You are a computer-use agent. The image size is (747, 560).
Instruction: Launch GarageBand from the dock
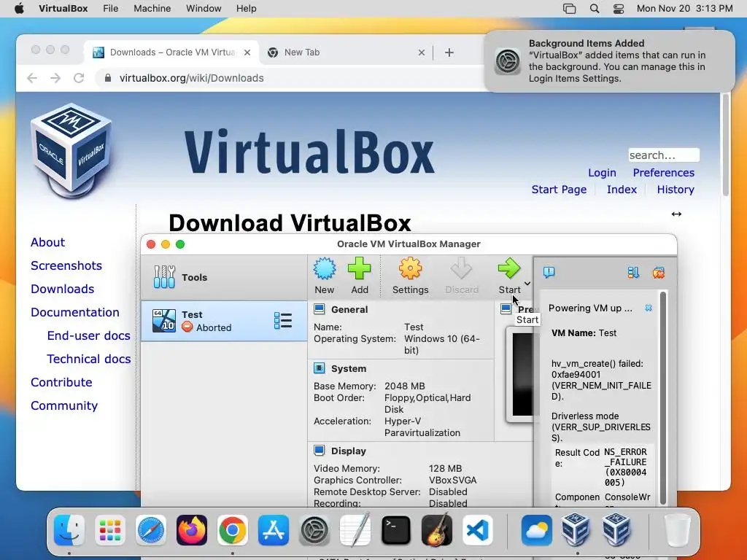click(437, 530)
